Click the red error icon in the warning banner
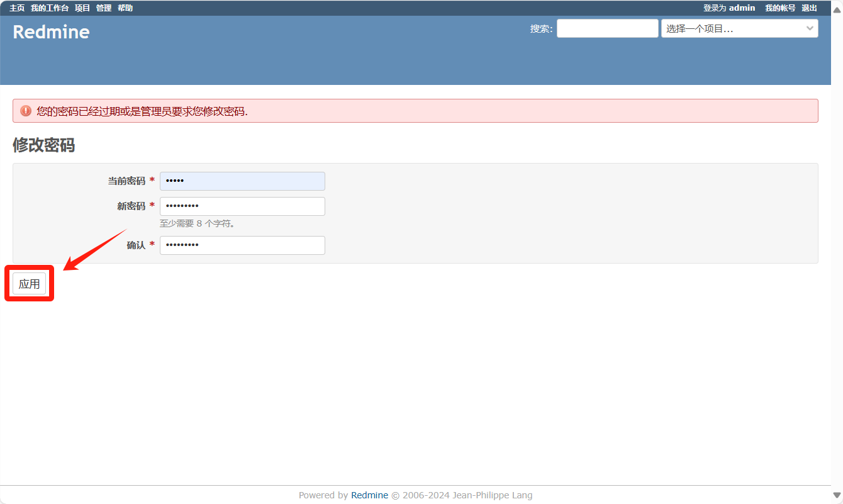843x504 pixels. [26, 111]
